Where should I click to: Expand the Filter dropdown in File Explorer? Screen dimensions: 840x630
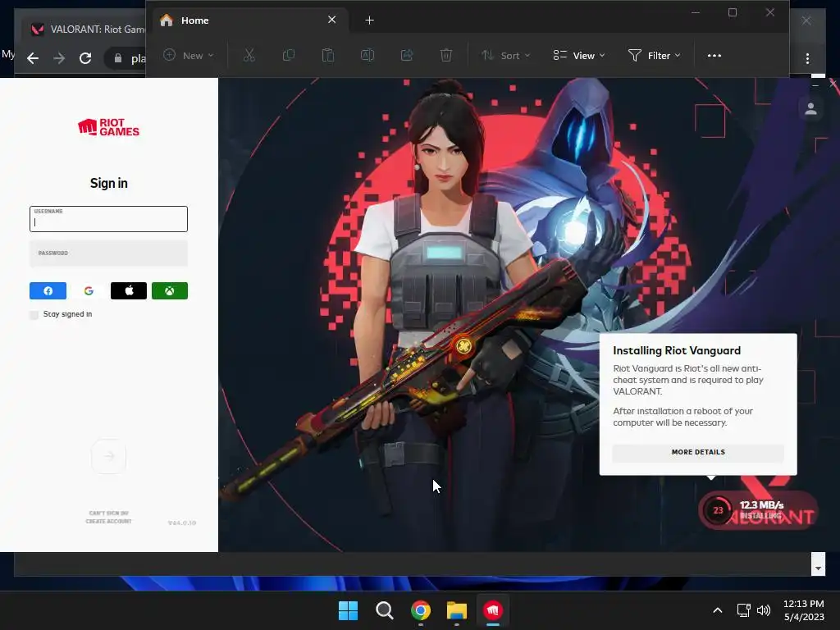coord(654,55)
